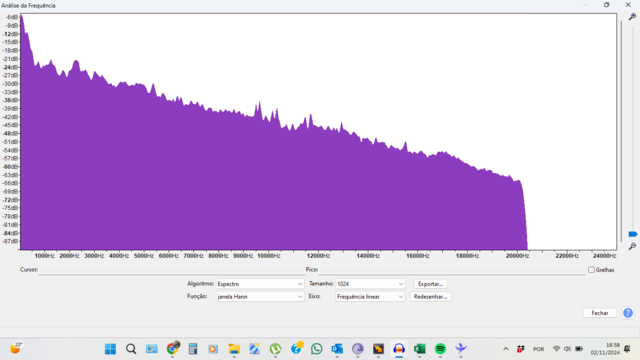Open the blue pencil-edit app icon in taskbar

pos(255,349)
